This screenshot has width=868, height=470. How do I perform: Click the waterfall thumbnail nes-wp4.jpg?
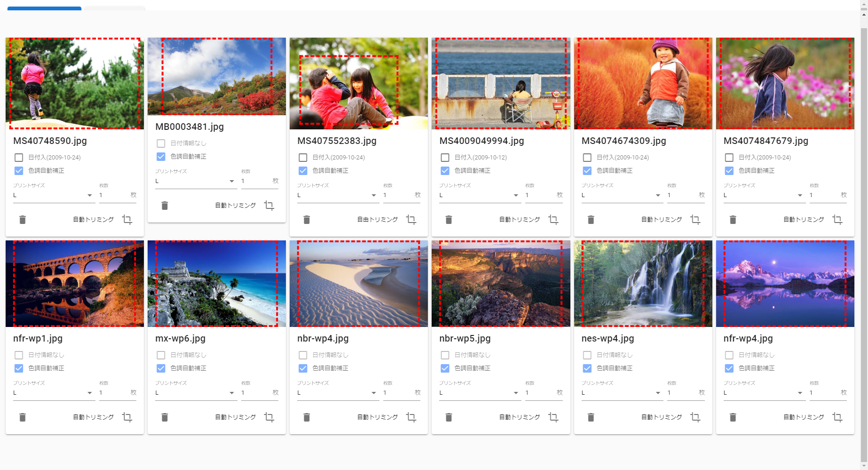(x=643, y=284)
